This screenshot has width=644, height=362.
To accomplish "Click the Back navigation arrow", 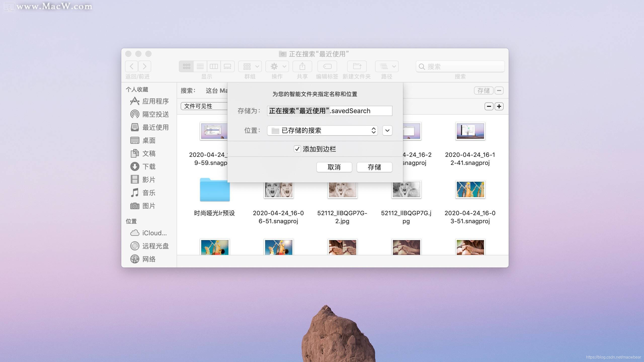I will coord(132,66).
